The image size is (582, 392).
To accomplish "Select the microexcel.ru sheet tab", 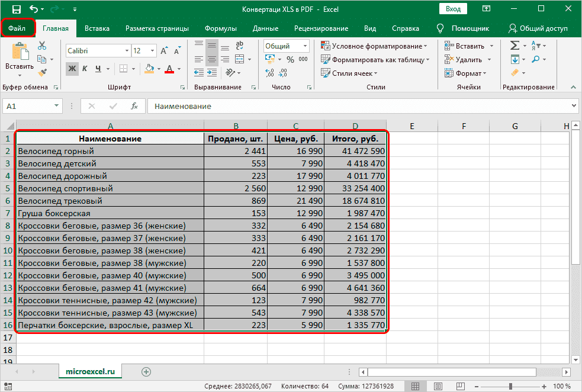I will click(89, 371).
